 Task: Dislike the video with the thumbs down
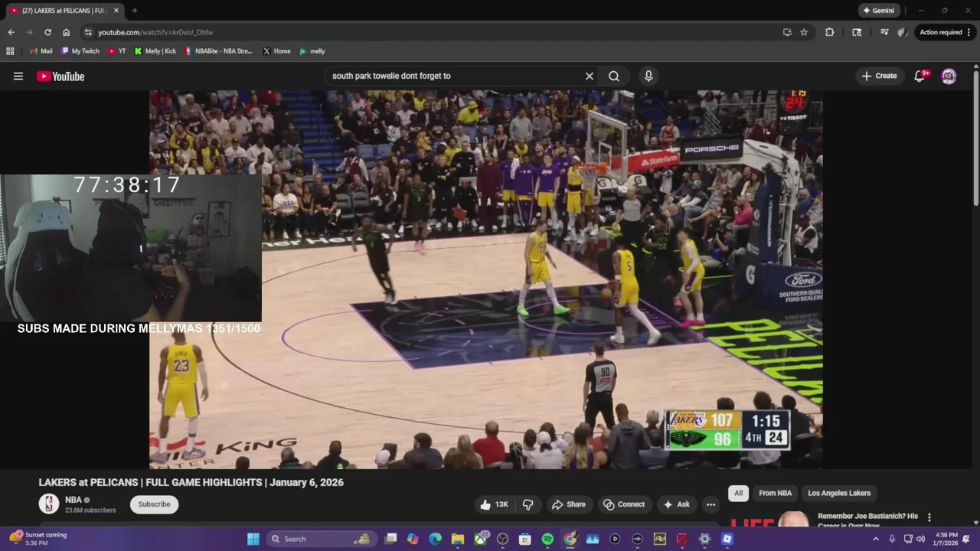tap(528, 504)
